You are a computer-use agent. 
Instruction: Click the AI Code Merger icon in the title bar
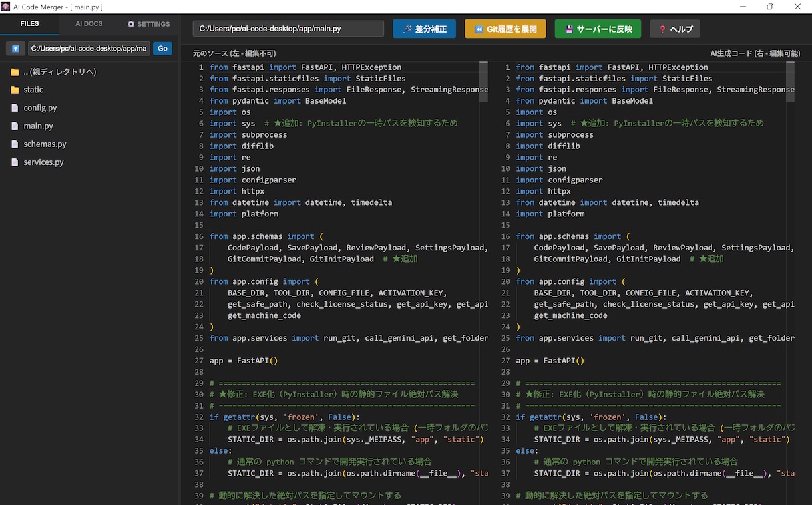tap(6, 7)
